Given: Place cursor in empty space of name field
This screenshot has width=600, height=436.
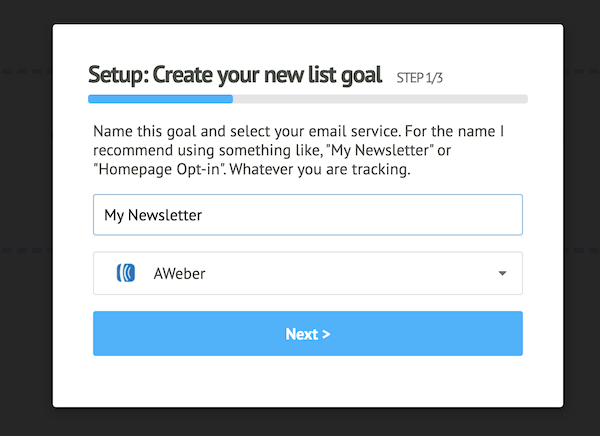Looking at the screenshot, I should click(x=380, y=215).
